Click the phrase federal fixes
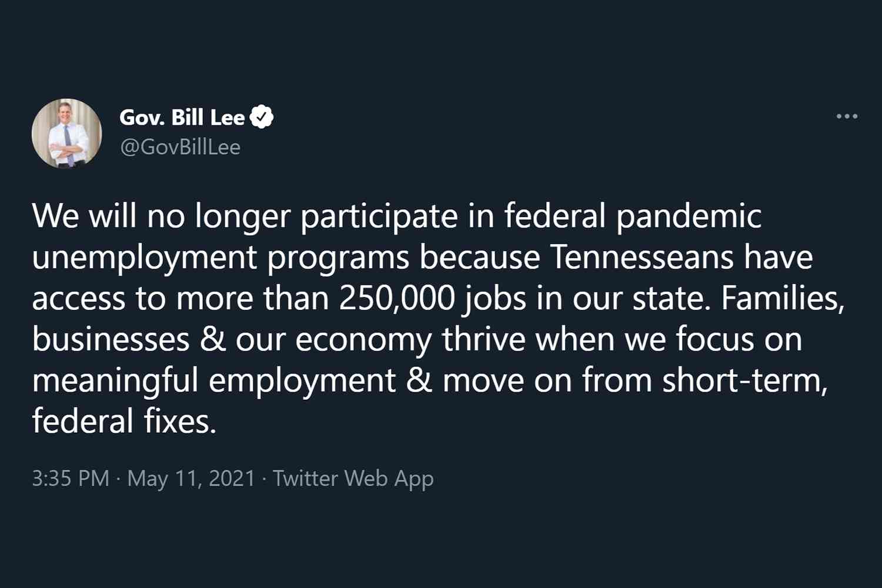 coord(124,422)
